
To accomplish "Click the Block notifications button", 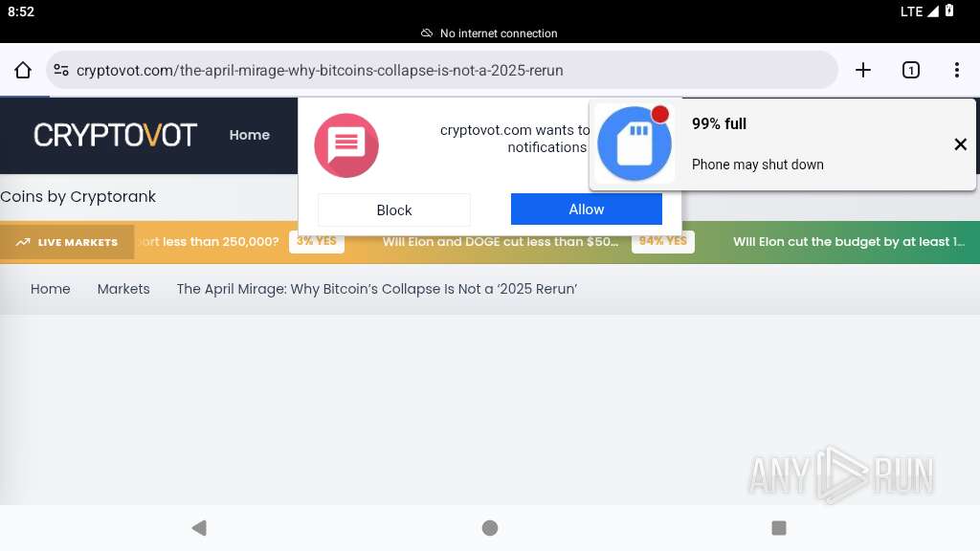I will [x=393, y=209].
